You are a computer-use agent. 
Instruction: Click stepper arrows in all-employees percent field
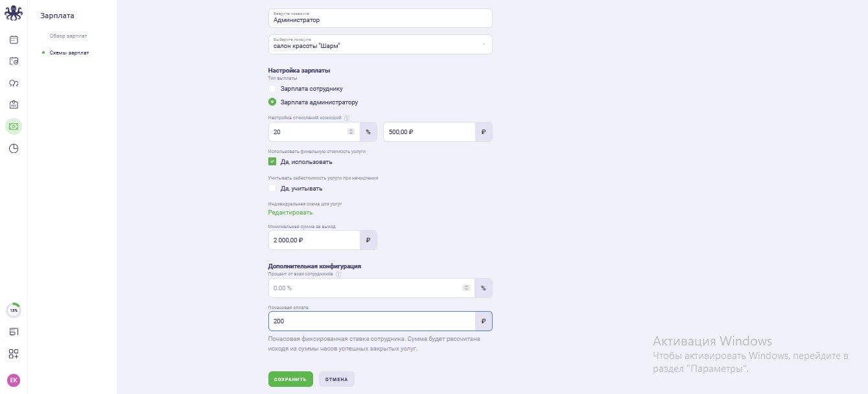466,288
